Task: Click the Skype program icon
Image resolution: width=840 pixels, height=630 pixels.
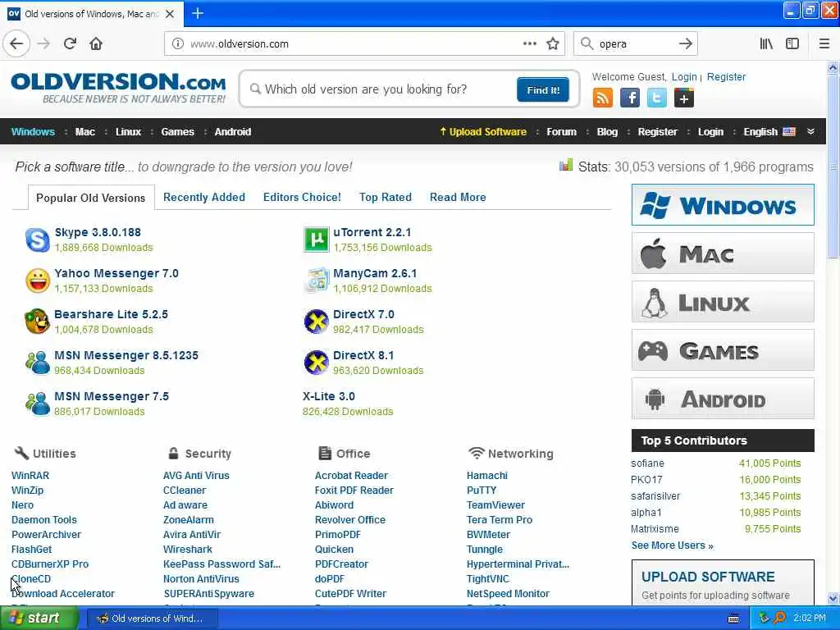Action: (x=38, y=240)
